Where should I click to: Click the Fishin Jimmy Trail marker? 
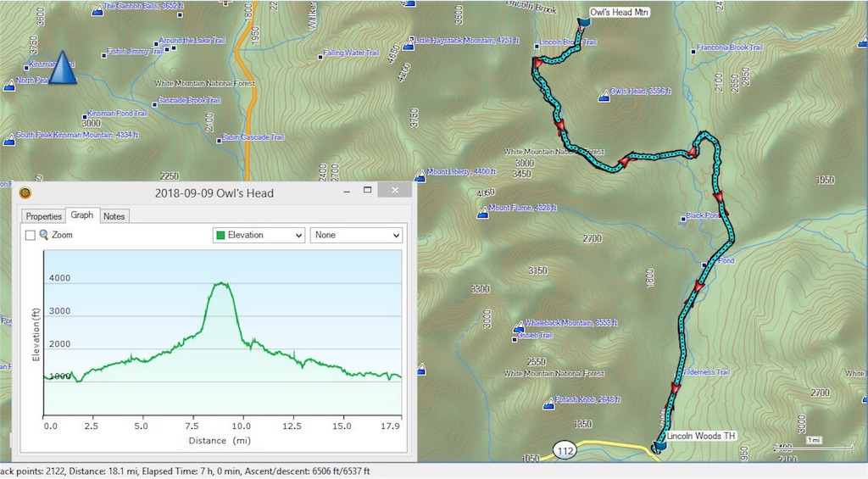click(103, 55)
